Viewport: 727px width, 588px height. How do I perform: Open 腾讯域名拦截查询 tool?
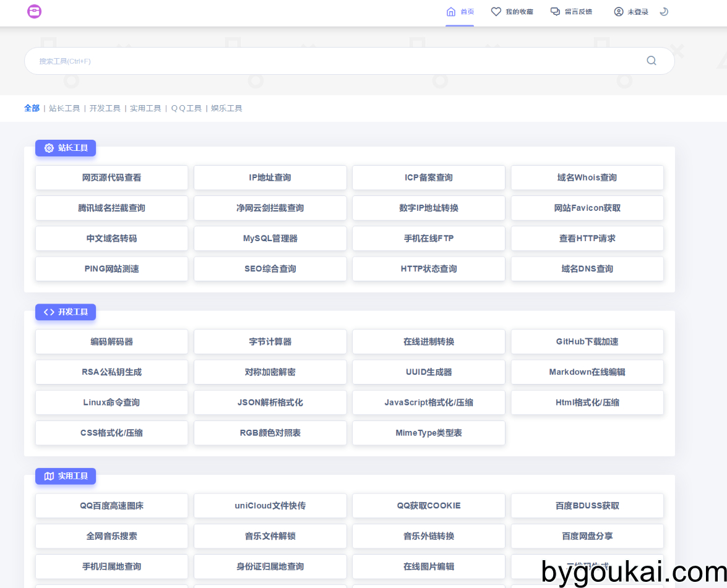[x=112, y=208]
